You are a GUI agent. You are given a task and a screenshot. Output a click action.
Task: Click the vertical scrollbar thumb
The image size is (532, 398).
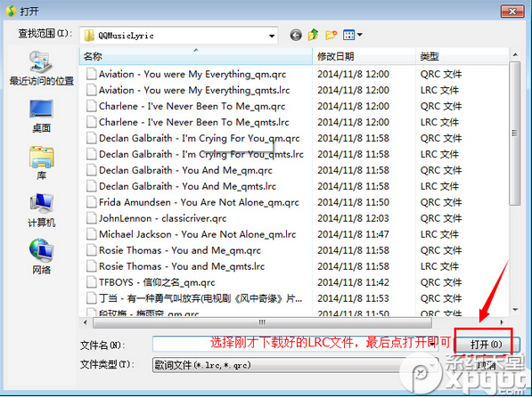(x=515, y=134)
